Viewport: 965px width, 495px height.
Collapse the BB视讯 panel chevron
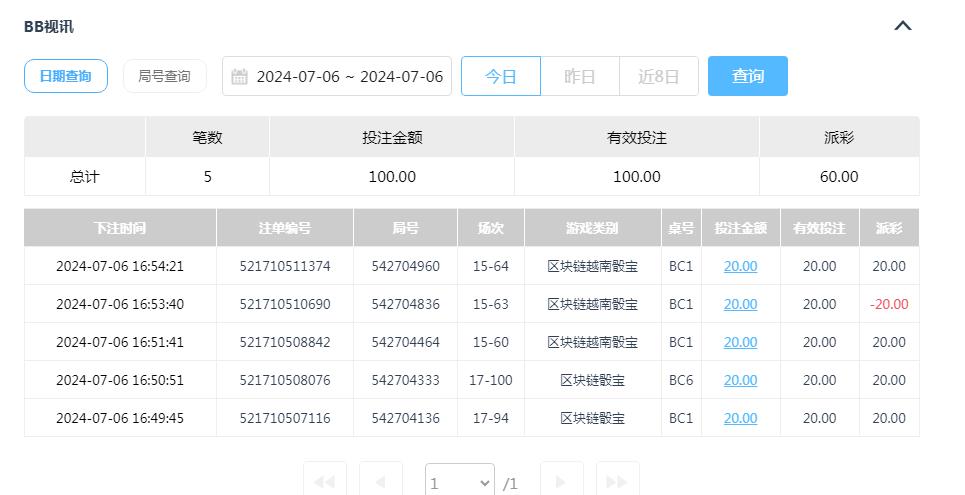[902, 26]
